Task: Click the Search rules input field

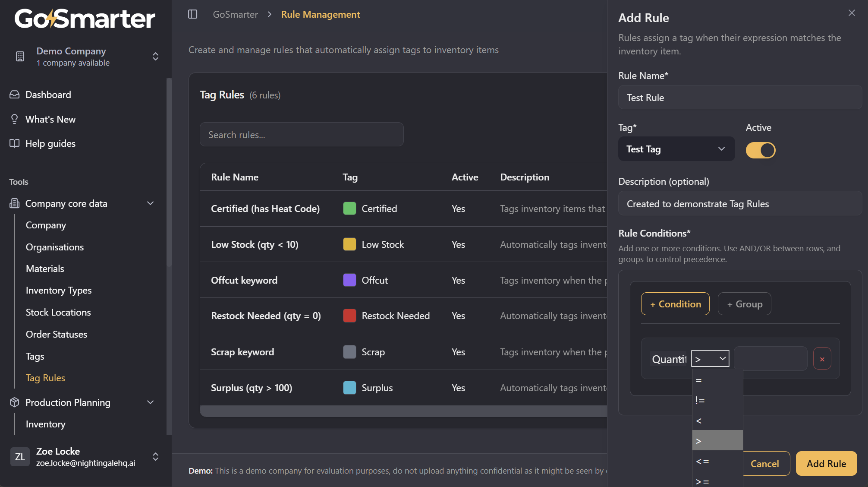Action: pyautogui.click(x=302, y=135)
